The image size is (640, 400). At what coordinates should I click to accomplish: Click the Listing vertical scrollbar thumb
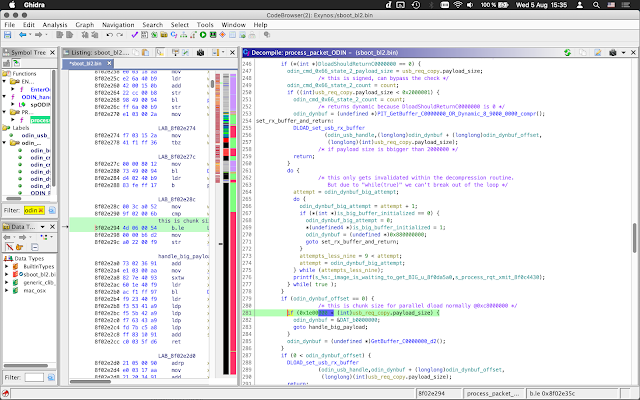tap(212, 84)
